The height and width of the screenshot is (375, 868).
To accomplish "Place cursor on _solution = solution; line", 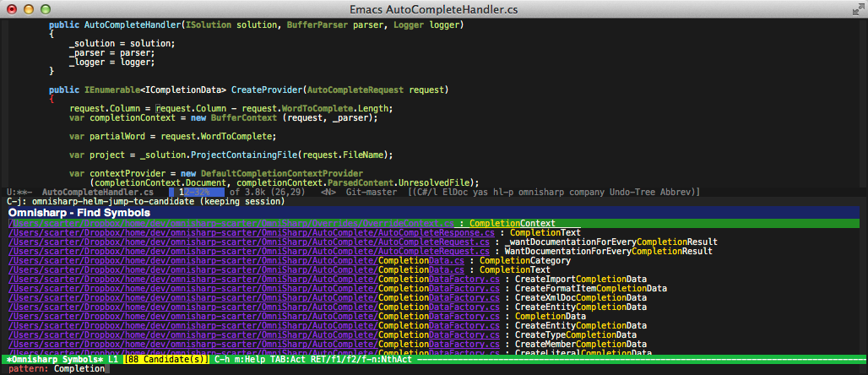I will pos(122,43).
